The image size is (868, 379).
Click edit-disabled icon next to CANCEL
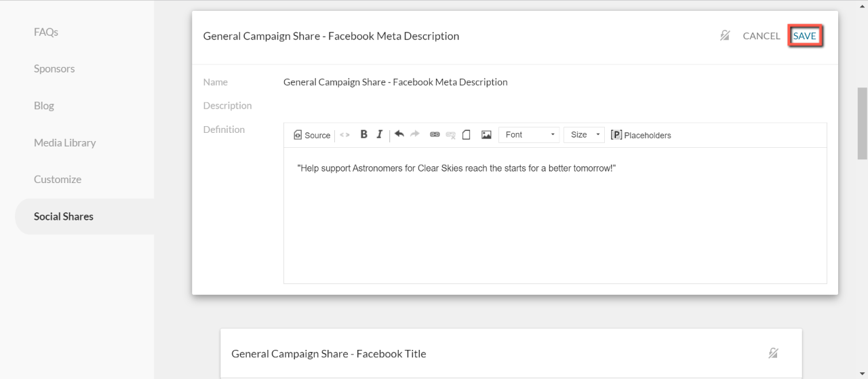point(724,36)
